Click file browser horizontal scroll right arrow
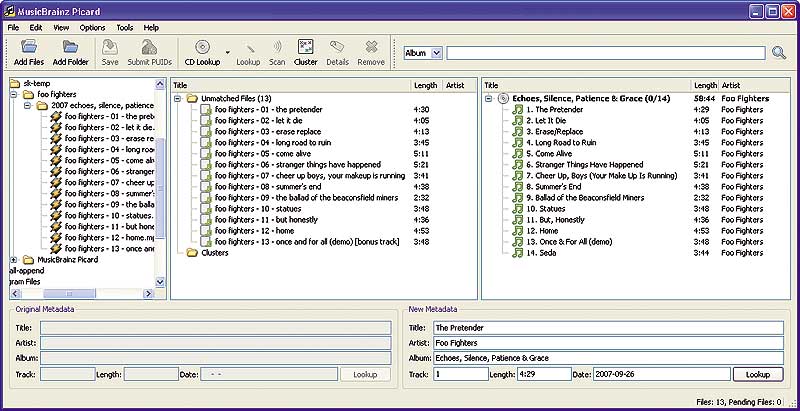The height and width of the screenshot is (411, 800). 148,294
